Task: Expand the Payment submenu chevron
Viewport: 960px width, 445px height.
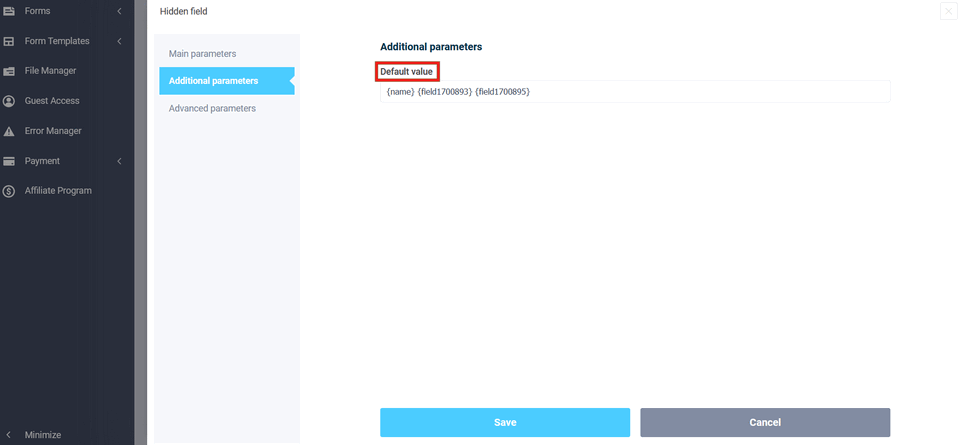Action: tap(119, 161)
